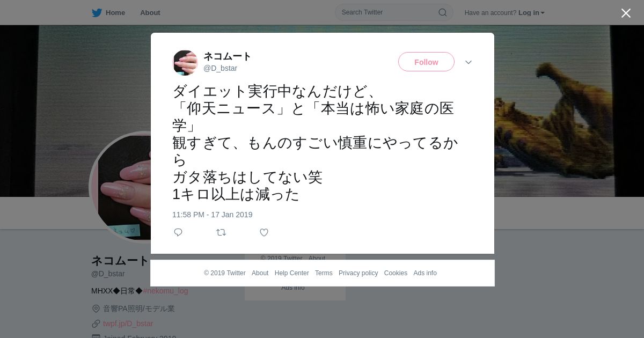Click the Twitter bird Home icon
Screen dimensions: 644x338
(97, 12)
